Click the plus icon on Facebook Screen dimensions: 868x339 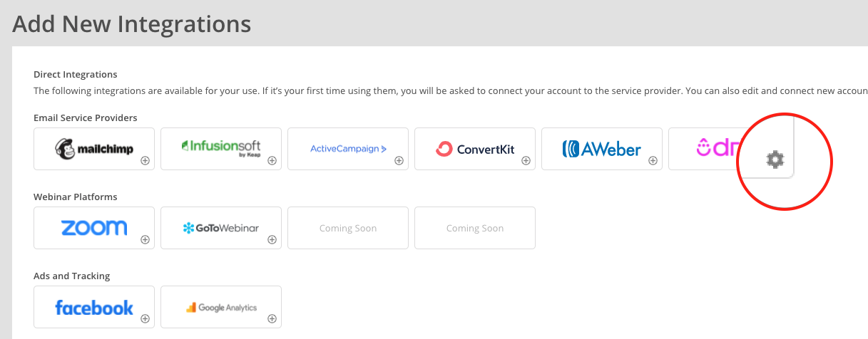click(145, 319)
